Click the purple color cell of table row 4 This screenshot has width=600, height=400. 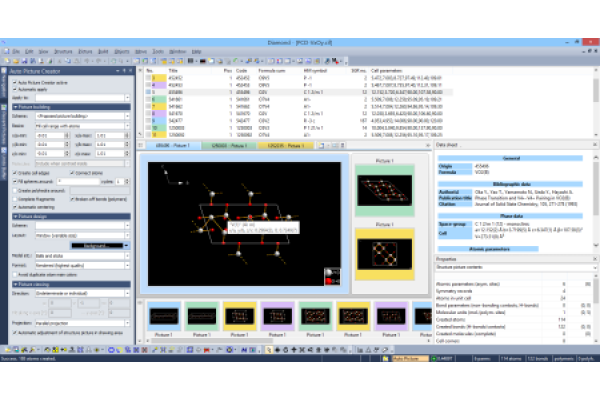pos(160,85)
